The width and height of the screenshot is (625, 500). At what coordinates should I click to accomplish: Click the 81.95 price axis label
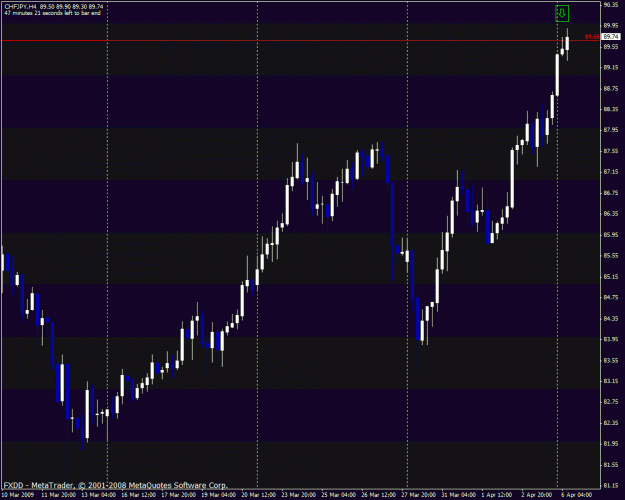[x=611, y=444]
